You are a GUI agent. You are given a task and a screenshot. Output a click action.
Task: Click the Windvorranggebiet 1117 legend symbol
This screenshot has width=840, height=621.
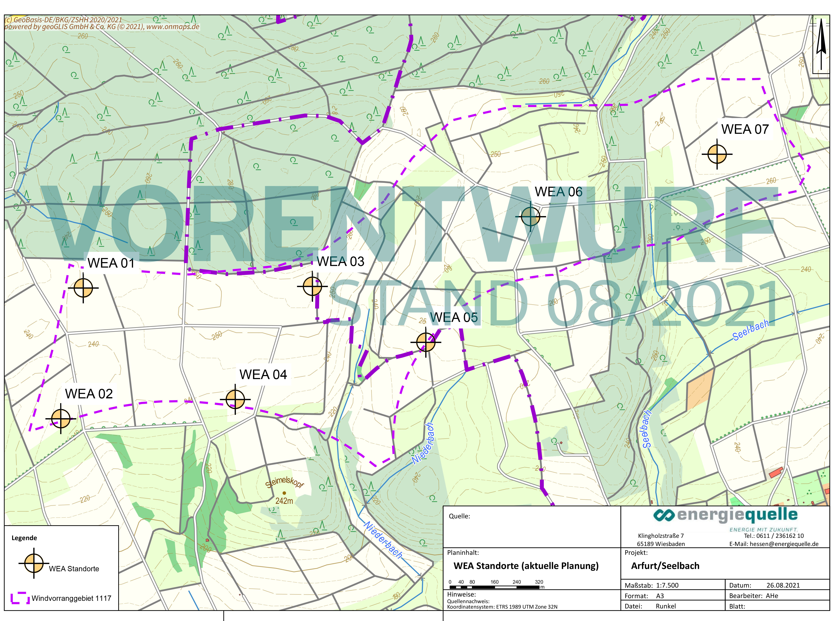click(20, 598)
